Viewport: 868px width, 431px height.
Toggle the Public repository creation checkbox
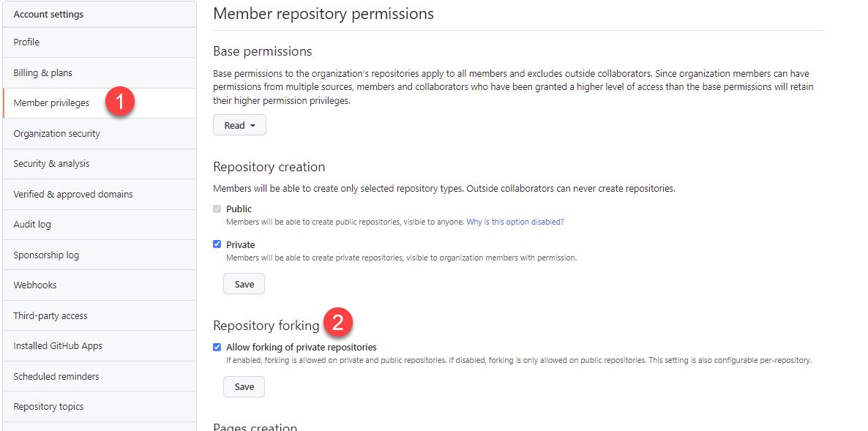(x=217, y=209)
